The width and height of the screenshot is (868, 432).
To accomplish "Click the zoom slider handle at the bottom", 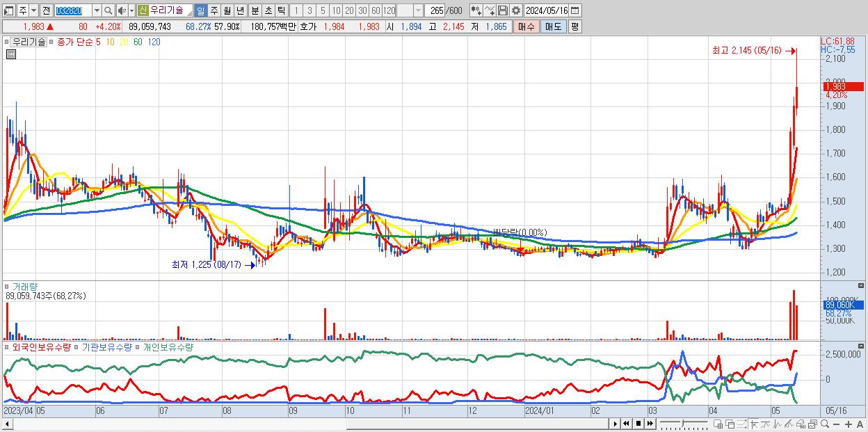I will coord(682,423).
